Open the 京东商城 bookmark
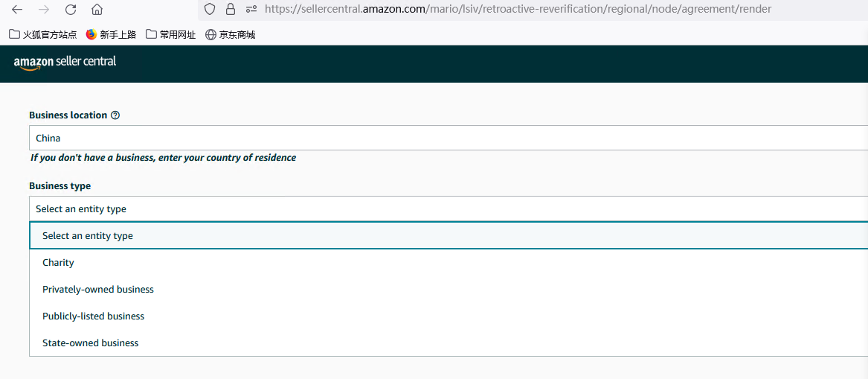Viewport: 868px width, 379px height. coord(231,35)
